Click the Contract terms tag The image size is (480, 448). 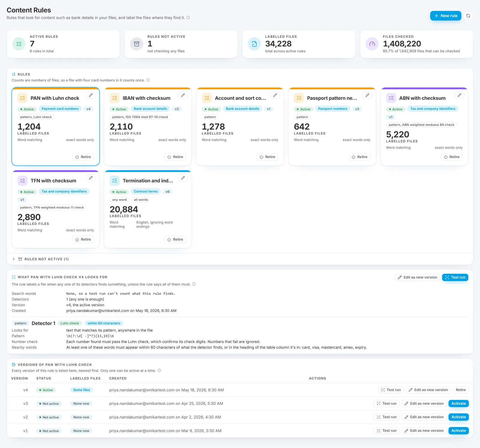point(145,192)
